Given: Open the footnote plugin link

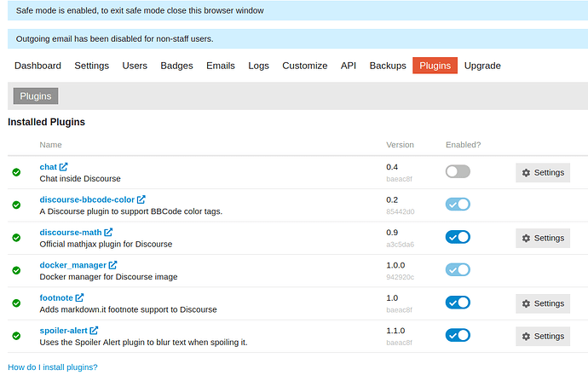Looking at the screenshot, I should [x=56, y=297].
